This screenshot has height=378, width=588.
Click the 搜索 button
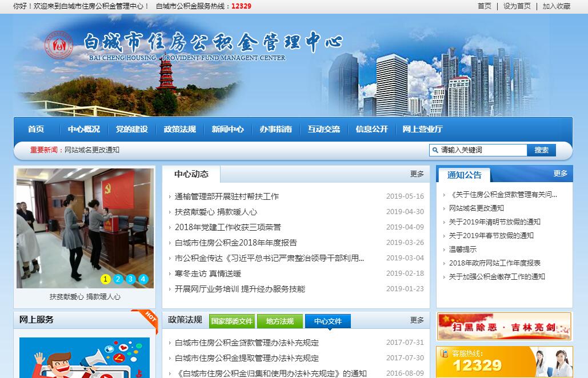(541, 150)
